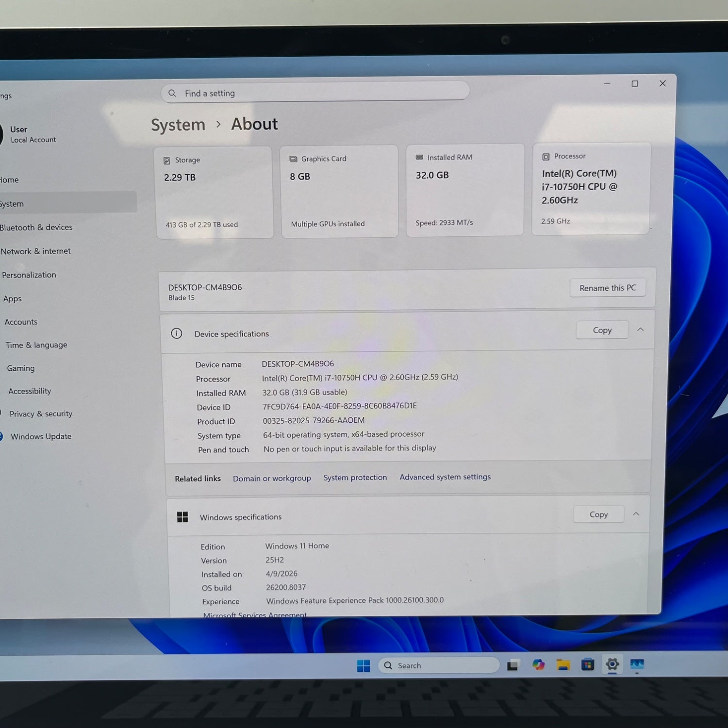Viewport: 728px width, 728px height.
Task: Click the Settings gear taskbar icon
Action: point(612,664)
